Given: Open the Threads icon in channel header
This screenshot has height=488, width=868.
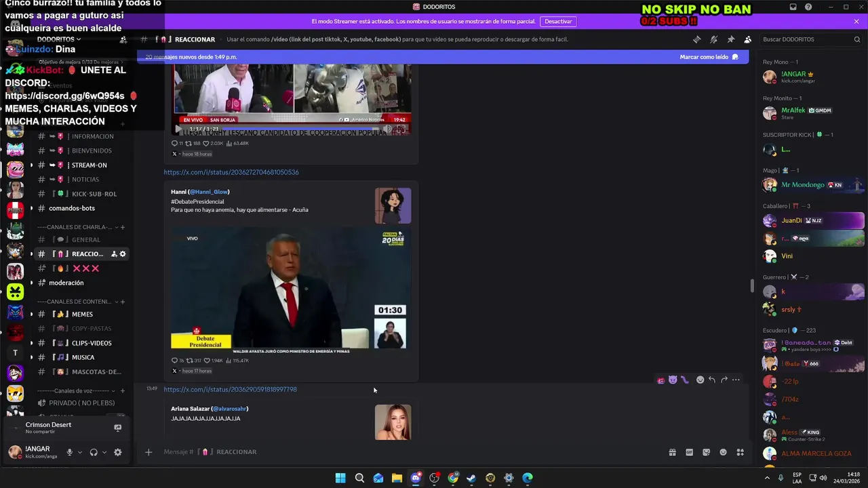Looking at the screenshot, I should click(696, 39).
